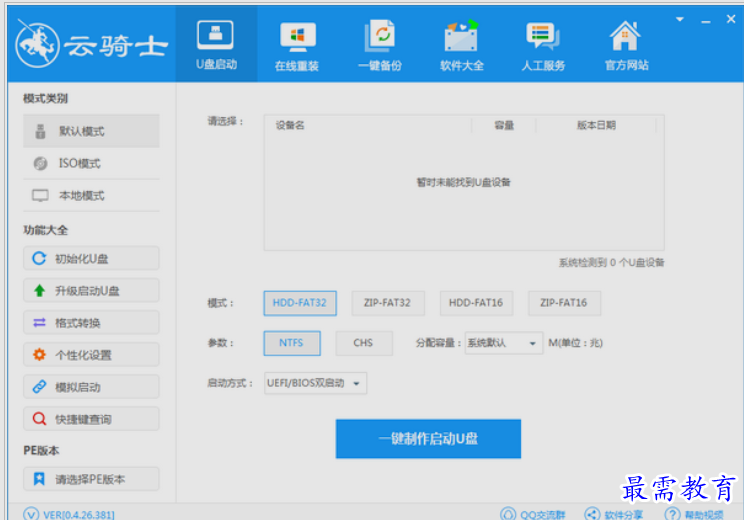Screen dimensions: 744x520
Task: Toggle CHS parameter option
Action: [x=364, y=343]
